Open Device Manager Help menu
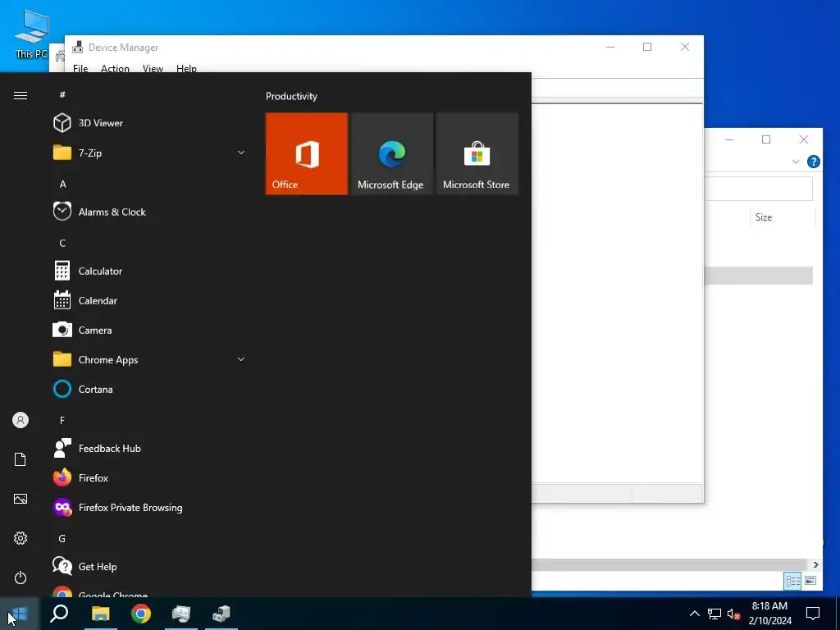 (186, 67)
